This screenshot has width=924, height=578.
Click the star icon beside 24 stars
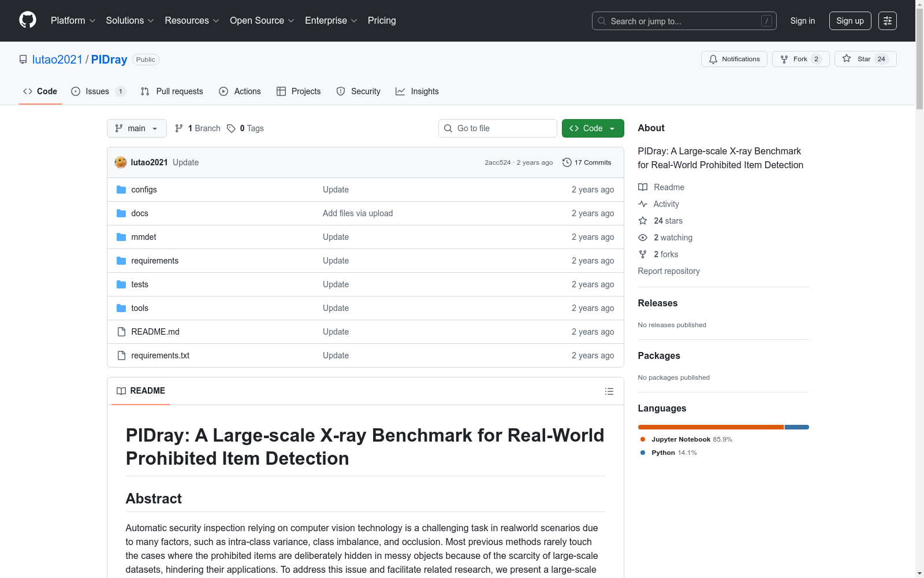(x=643, y=221)
